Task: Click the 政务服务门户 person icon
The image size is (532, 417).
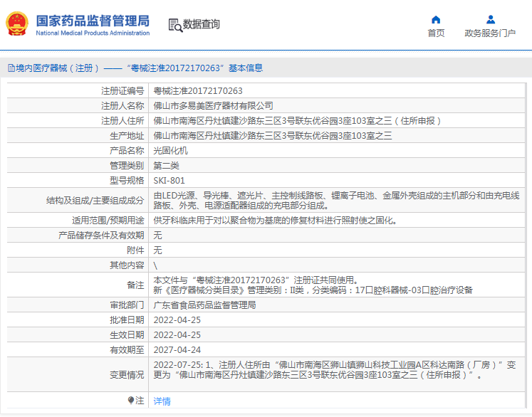Action: pyautogui.click(x=490, y=19)
